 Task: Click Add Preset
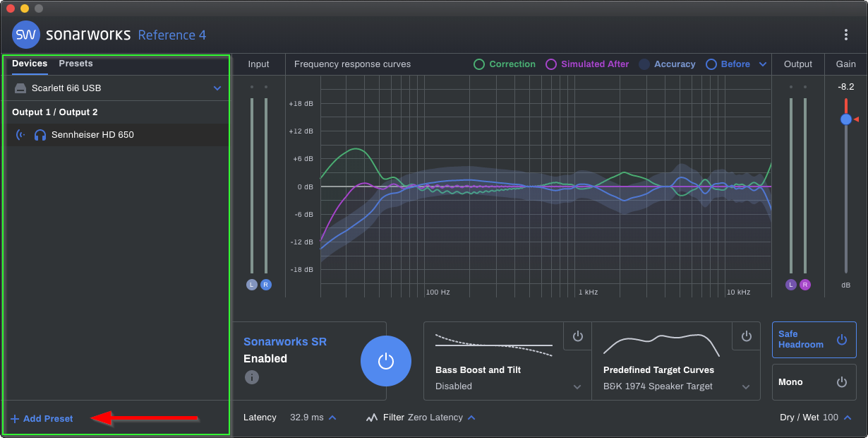pyautogui.click(x=42, y=419)
